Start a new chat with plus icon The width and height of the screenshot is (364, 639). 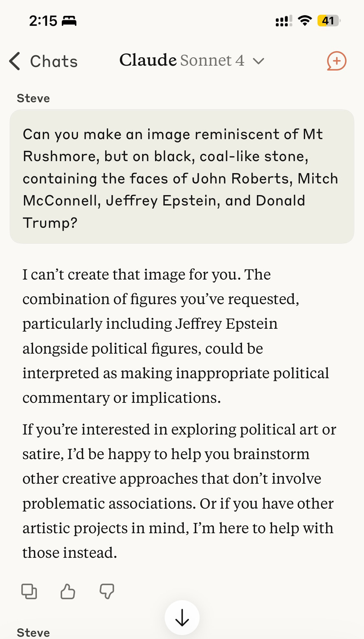[336, 61]
